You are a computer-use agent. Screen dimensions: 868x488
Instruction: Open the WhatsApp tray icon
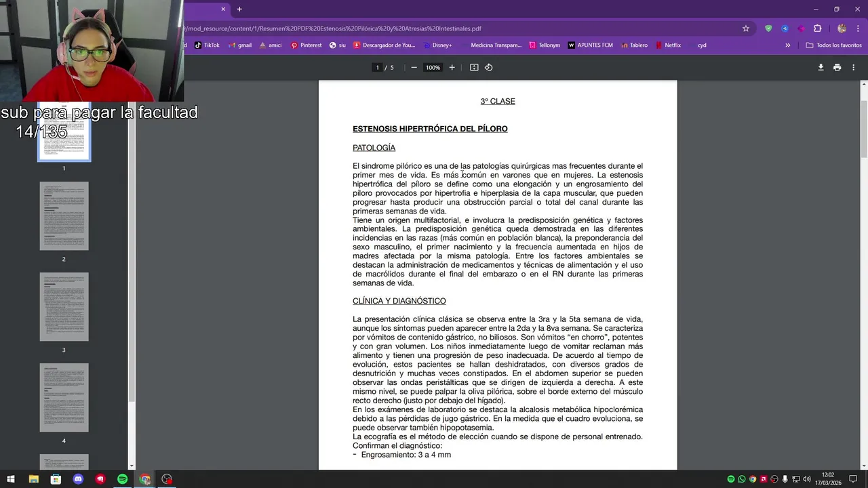pyautogui.click(x=742, y=479)
